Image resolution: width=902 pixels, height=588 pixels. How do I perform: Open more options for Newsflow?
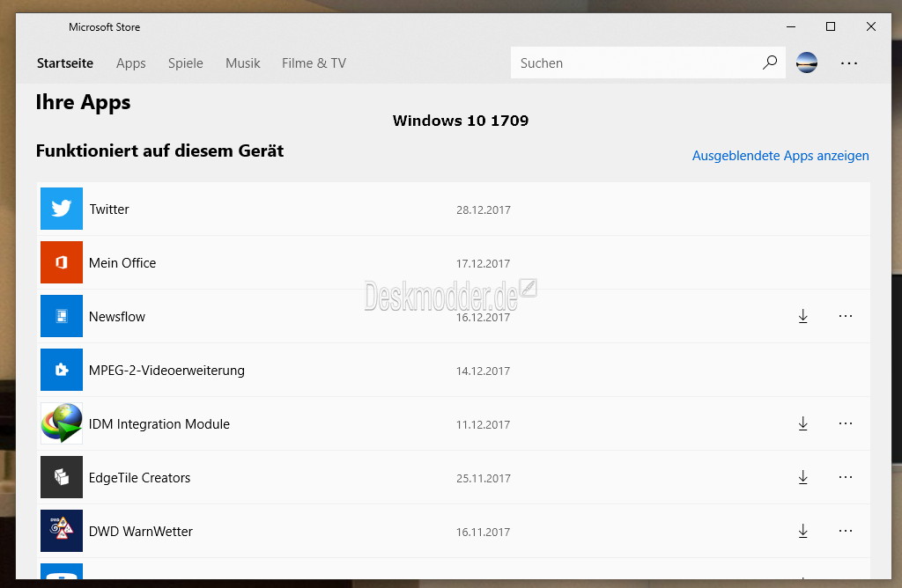846,316
